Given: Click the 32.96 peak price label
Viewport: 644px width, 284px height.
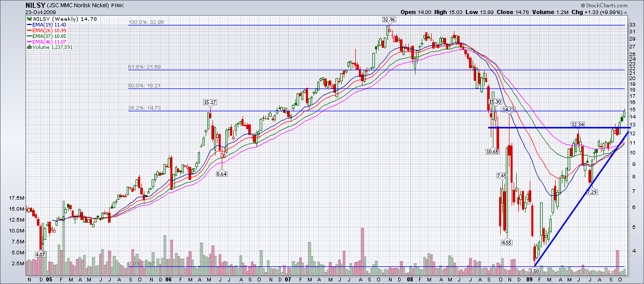Looking at the screenshot, I should (x=388, y=20).
